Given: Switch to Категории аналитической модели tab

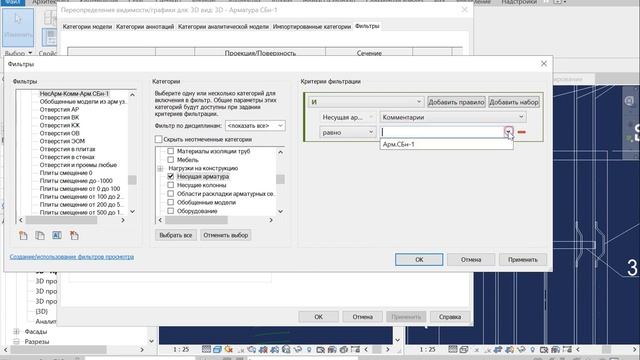Looking at the screenshot, I should [223, 27].
